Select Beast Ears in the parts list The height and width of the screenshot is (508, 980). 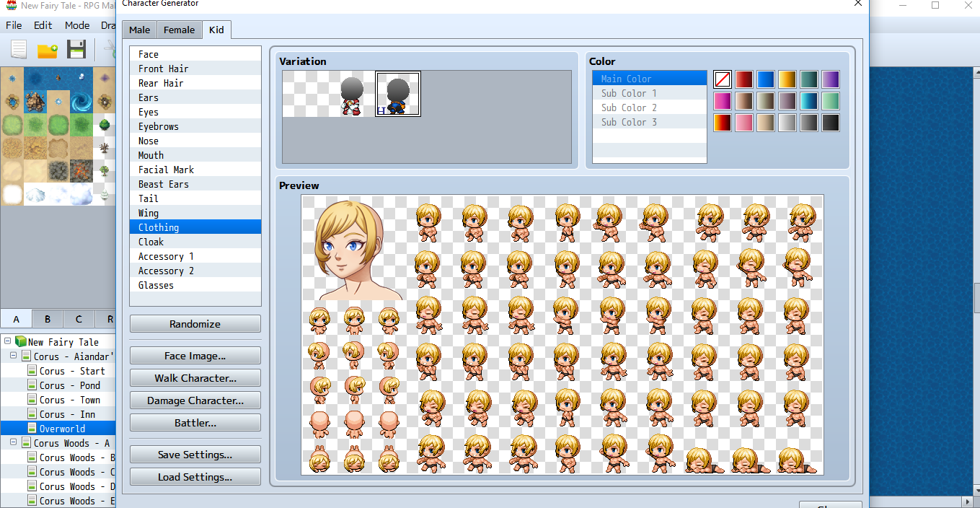pyautogui.click(x=195, y=184)
